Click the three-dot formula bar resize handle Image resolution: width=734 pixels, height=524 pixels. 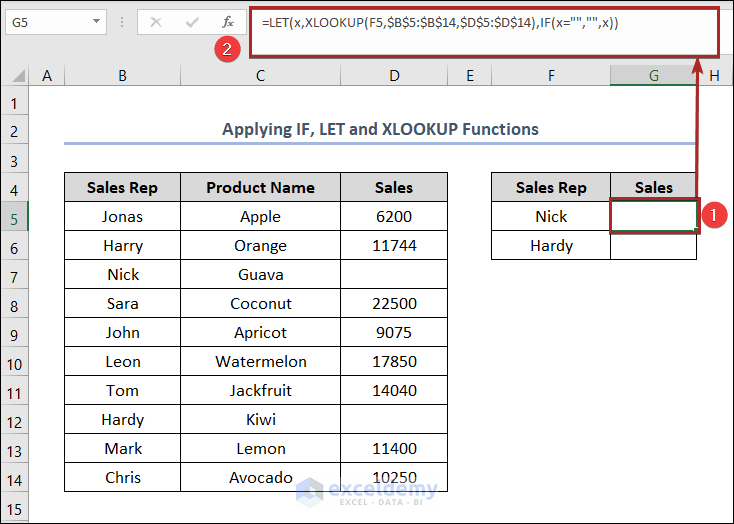point(124,22)
